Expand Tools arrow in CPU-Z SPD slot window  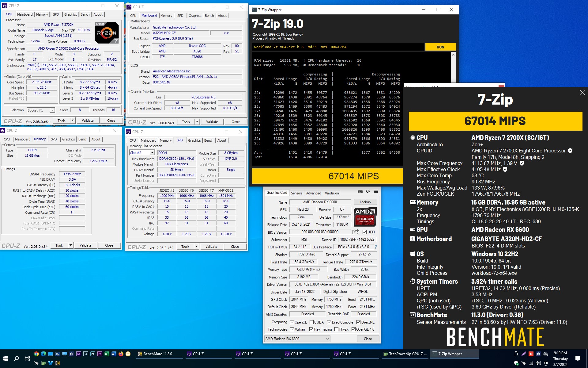point(196,247)
